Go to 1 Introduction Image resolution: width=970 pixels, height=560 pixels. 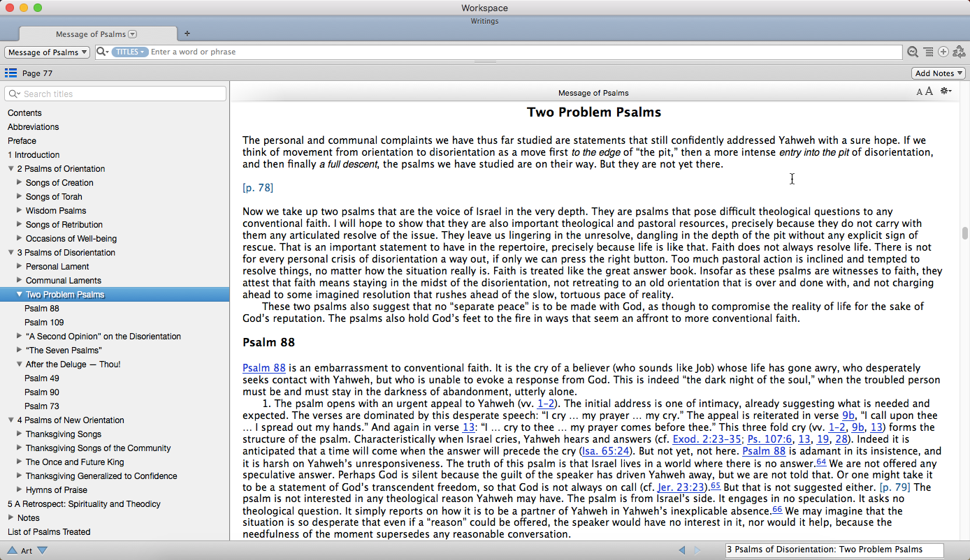[x=34, y=155]
